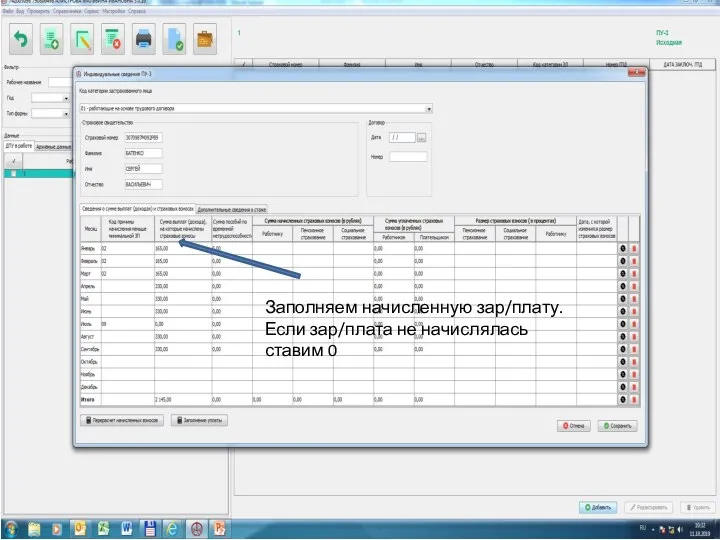Image resolution: width=720 pixels, height=540 pixels.
Task: Open the contract date picker button
Action: click(x=422, y=138)
